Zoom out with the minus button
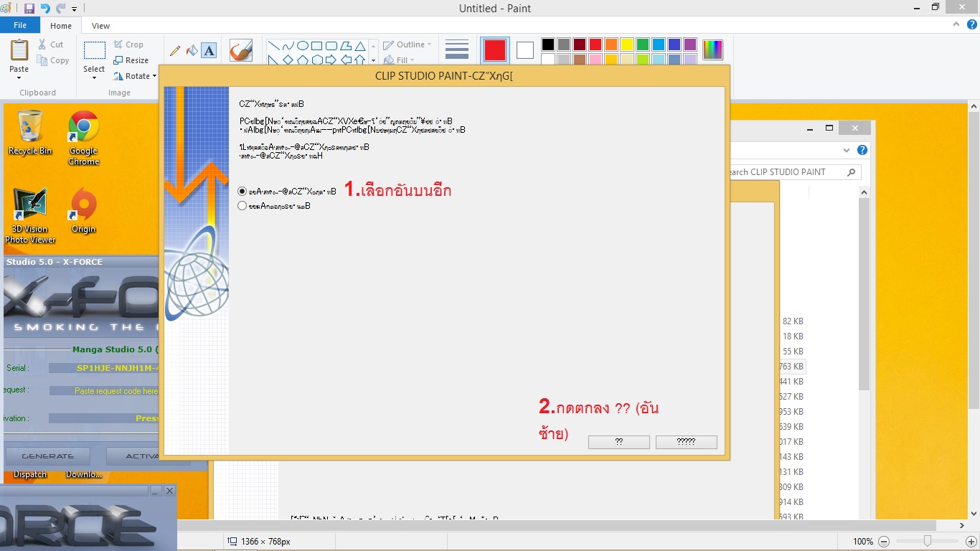This screenshot has height=551, width=980. click(884, 542)
